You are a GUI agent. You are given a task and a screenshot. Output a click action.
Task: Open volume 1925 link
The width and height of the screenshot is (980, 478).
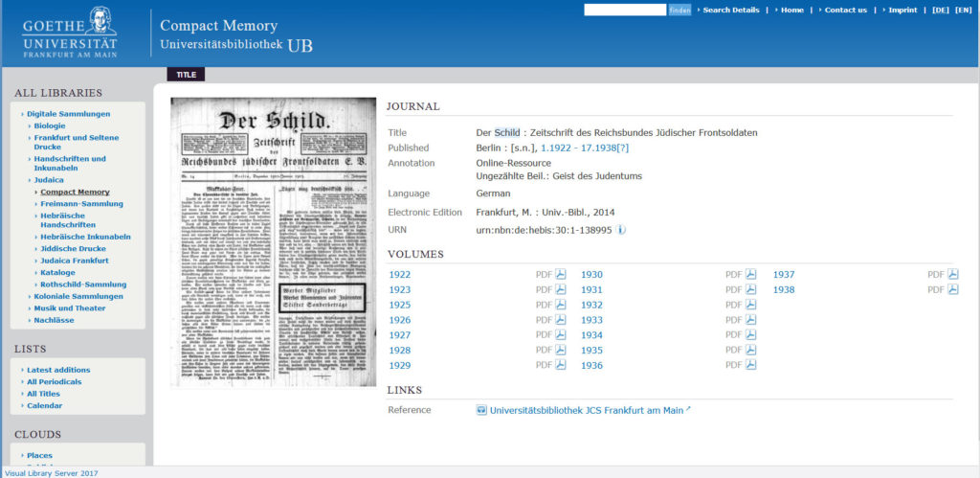[400, 305]
